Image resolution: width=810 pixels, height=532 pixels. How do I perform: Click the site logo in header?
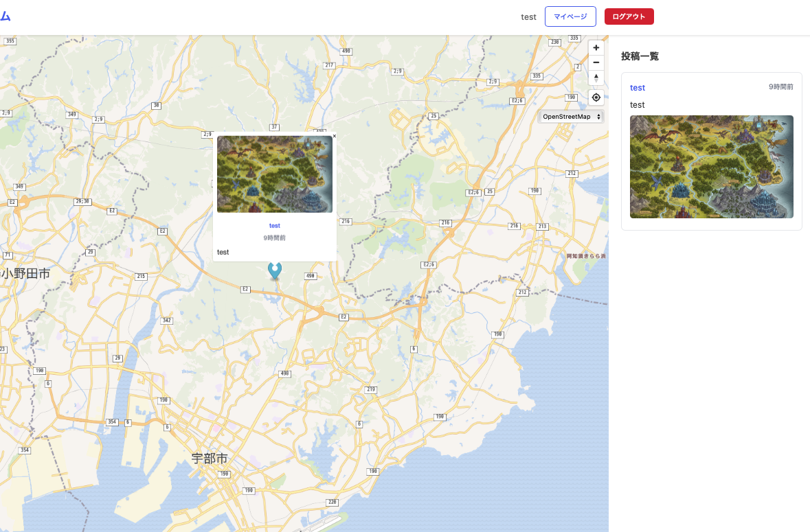(5, 16)
